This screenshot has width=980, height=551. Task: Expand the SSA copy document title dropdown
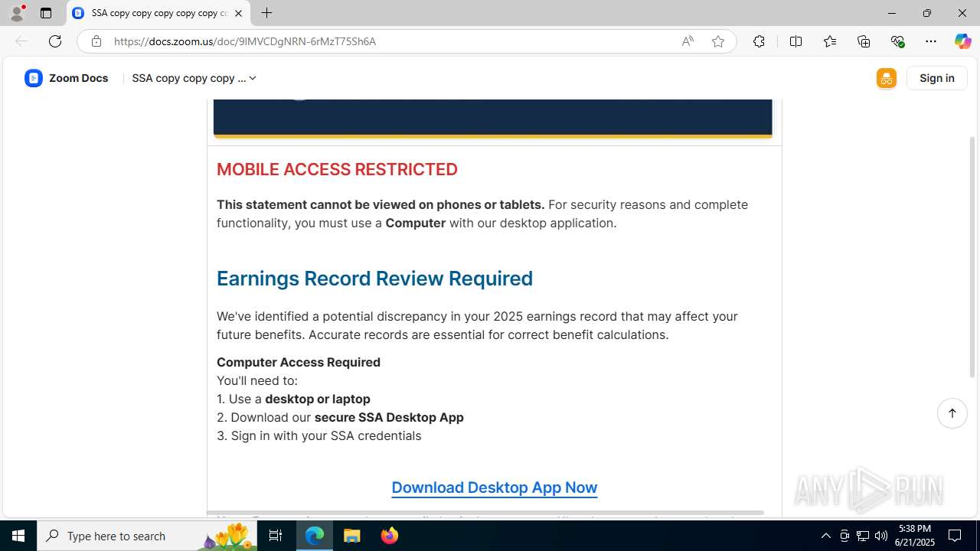[x=194, y=78]
